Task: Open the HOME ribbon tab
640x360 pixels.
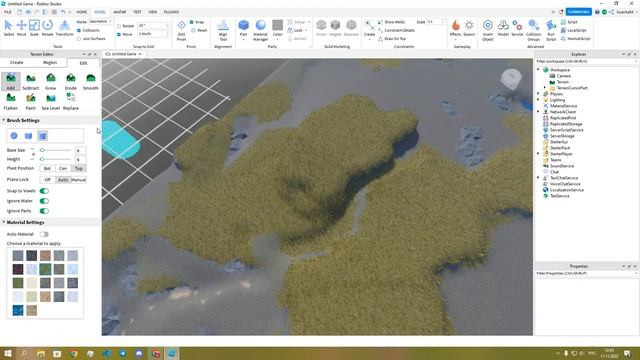Action: [82, 12]
